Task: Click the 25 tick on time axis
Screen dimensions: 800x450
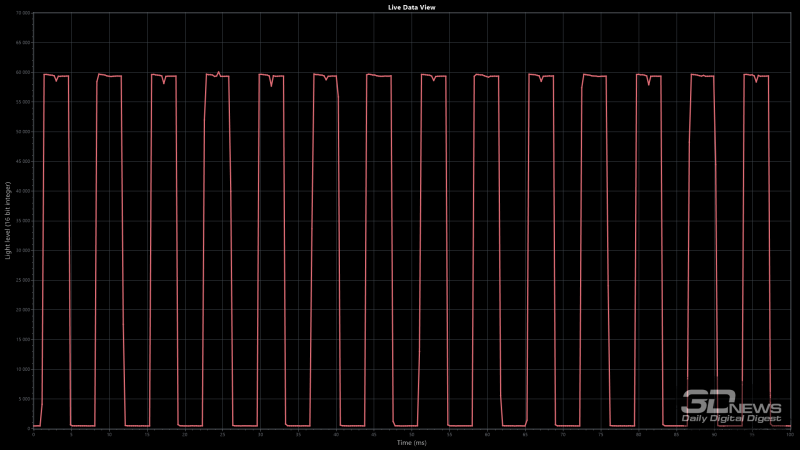Action: pyautogui.click(x=222, y=434)
